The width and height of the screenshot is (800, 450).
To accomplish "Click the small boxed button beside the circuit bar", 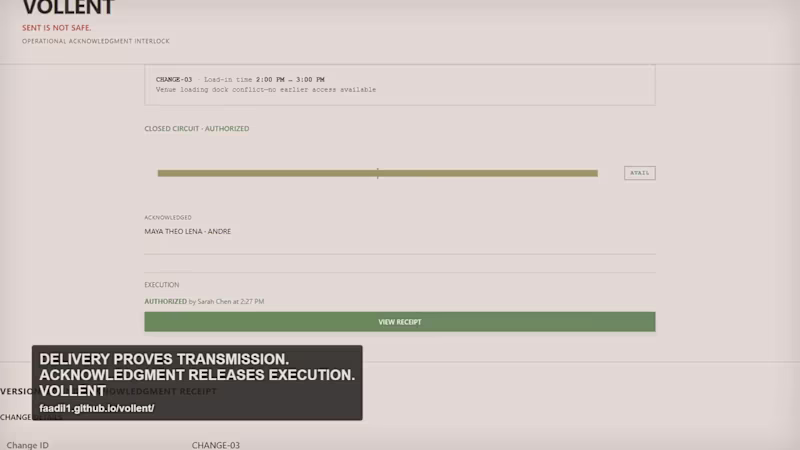I will [639, 173].
